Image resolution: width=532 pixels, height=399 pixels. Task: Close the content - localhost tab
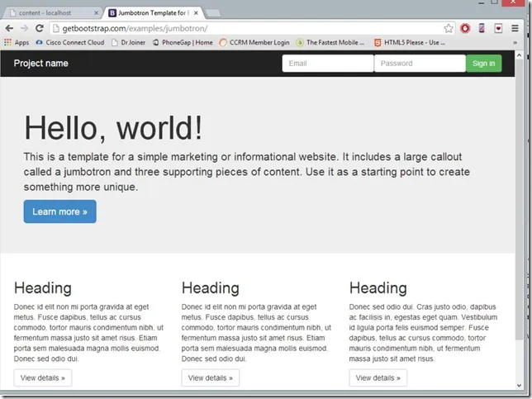97,13
